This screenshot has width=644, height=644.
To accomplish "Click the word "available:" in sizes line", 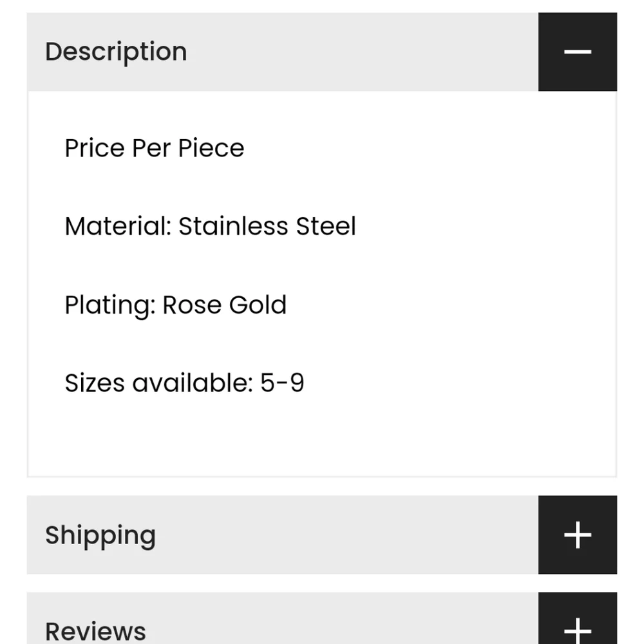I will pos(193,383).
